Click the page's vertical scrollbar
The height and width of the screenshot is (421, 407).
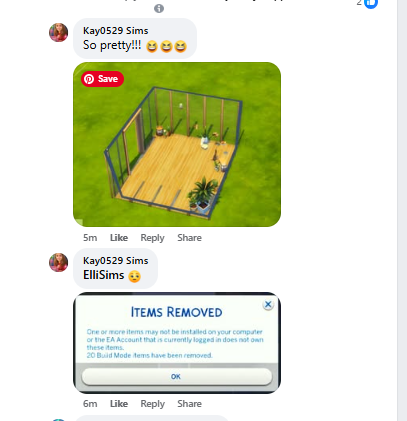402,210
